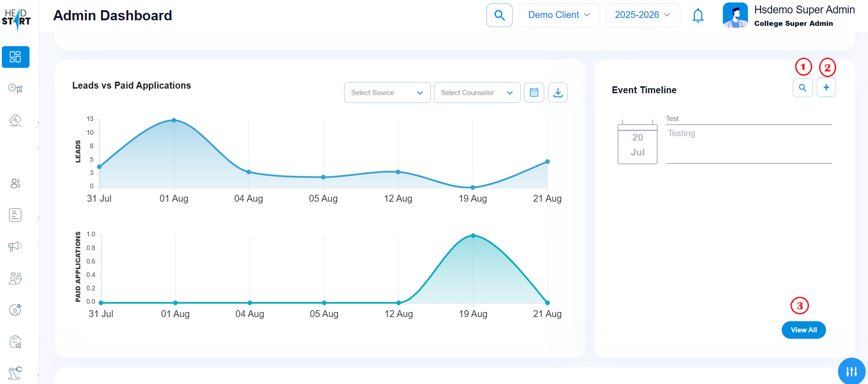This screenshot has height=384, width=868.
Task: Download the Leads vs Paid Applications chart
Action: coord(558,93)
